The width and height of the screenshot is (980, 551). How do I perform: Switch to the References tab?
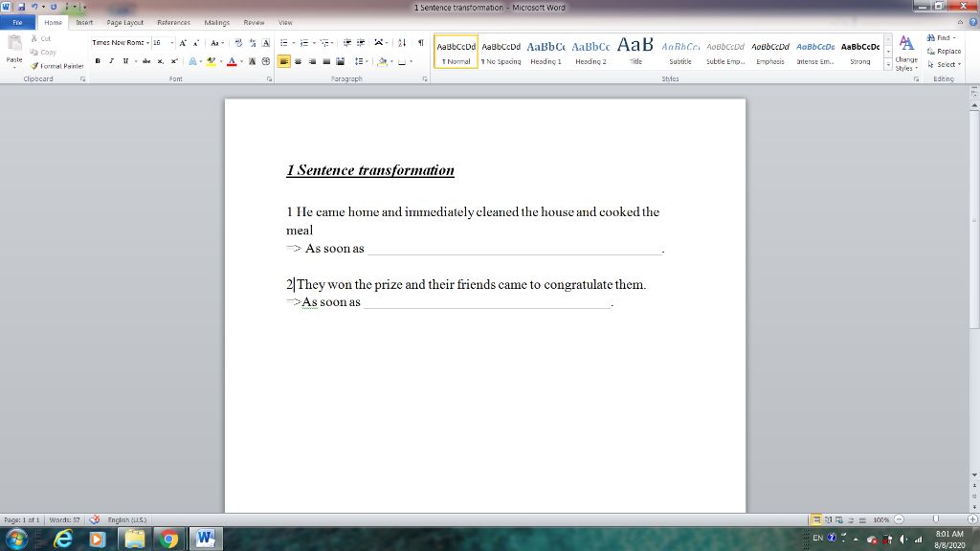(x=174, y=23)
